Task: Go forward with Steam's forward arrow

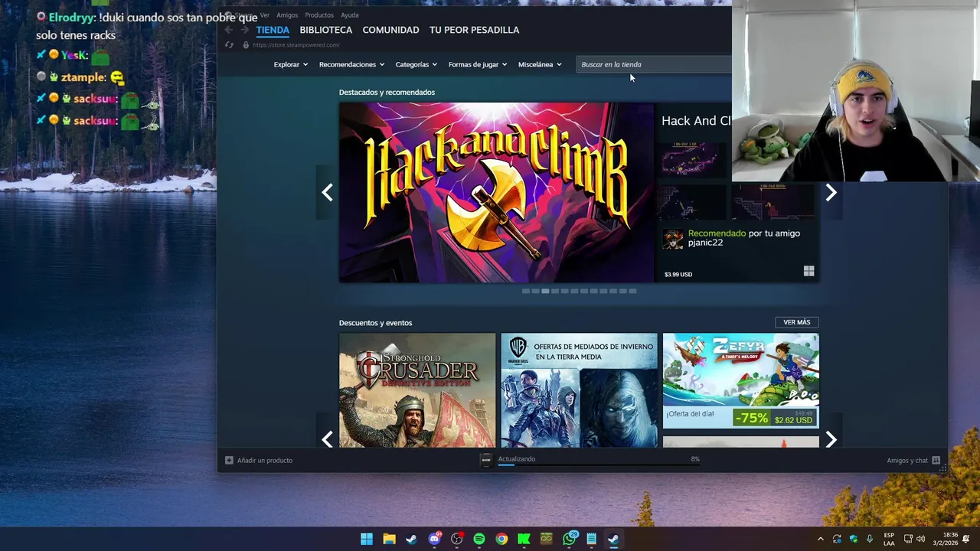Action: click(x=244, y=30)
